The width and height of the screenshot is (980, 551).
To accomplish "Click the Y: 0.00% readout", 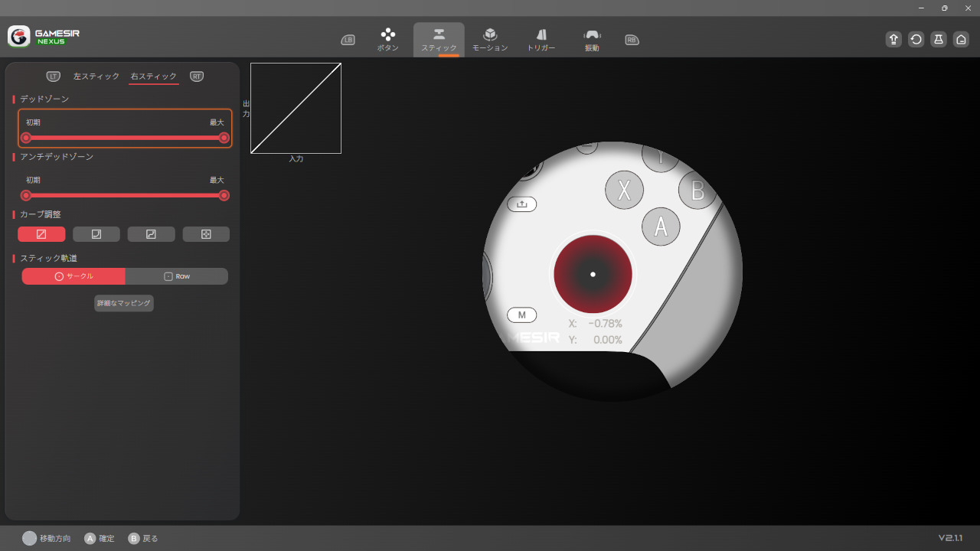I will click(x=596, y=340).
